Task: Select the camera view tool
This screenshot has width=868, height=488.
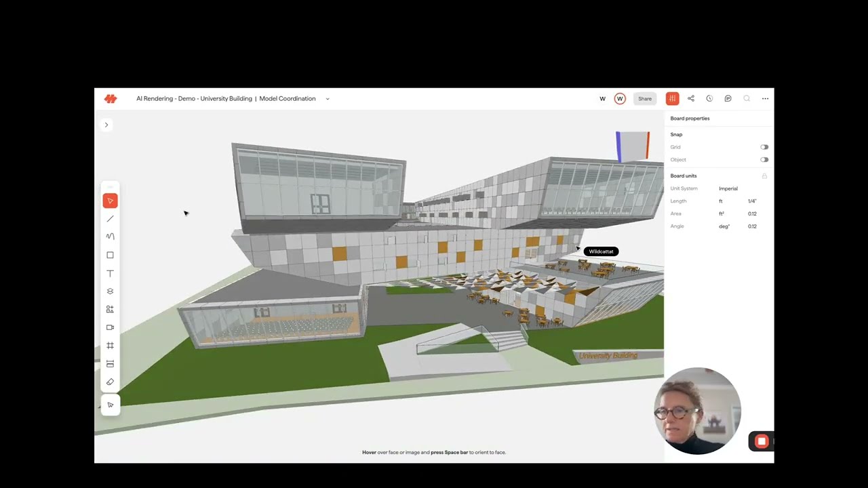Action: pyautogui.click(x=110, y=327)
